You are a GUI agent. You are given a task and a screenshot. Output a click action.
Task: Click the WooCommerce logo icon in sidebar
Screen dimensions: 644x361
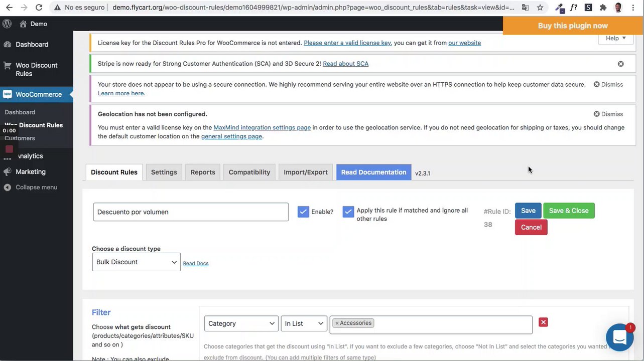click(8, 94)
